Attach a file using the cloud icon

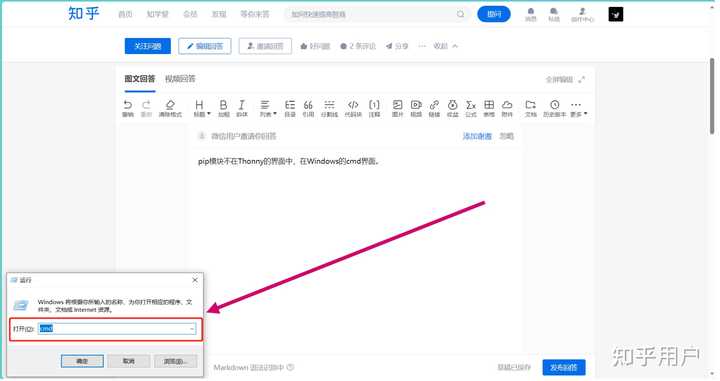(x=507, y=108)
